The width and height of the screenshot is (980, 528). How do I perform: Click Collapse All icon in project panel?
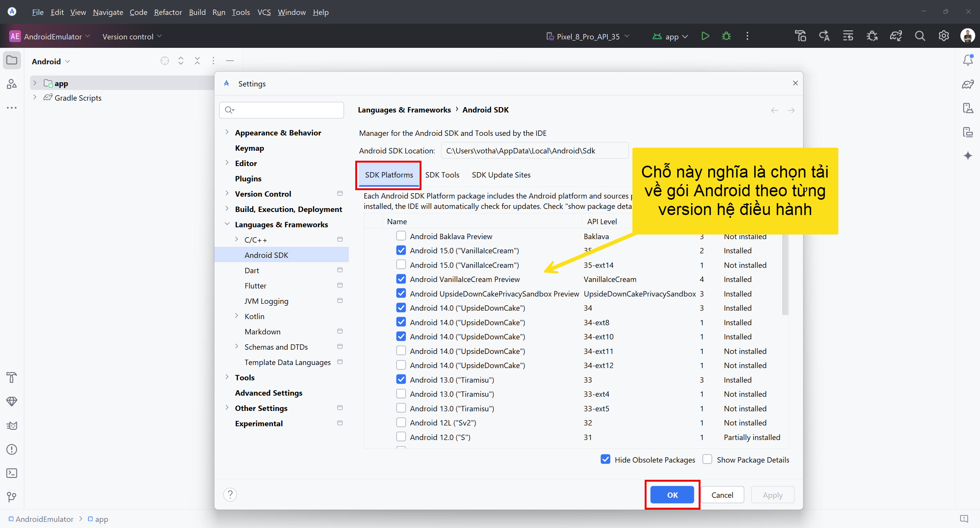(197, 61)
